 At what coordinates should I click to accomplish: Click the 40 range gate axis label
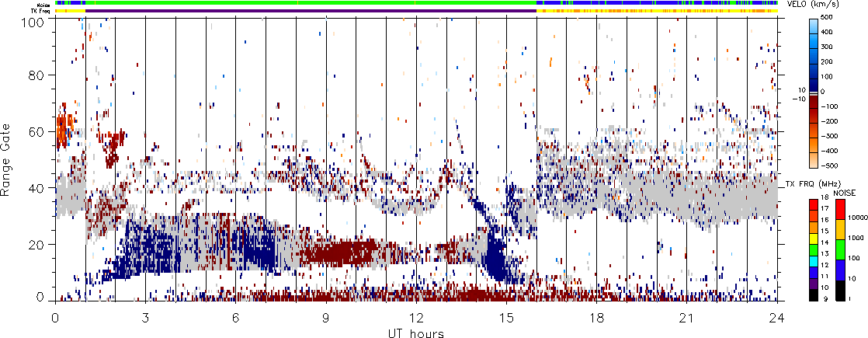(40, 188)
